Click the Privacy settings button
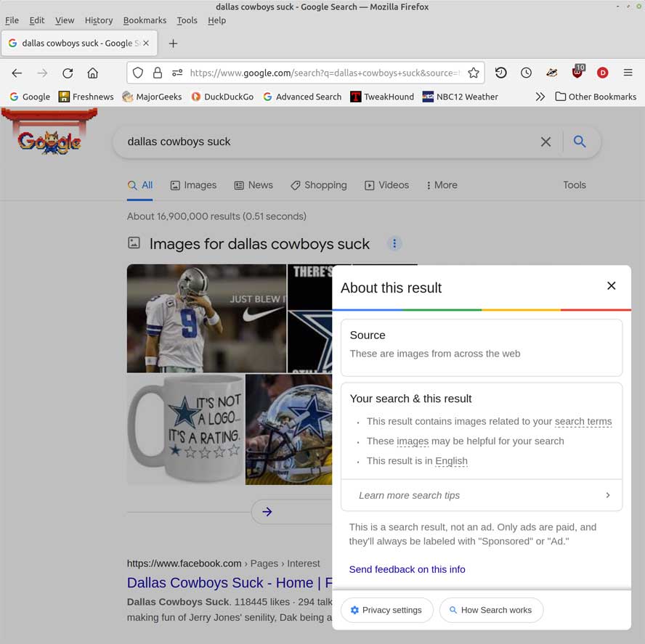This screenshot has width=645, height=644. click(x=386, y=610)
